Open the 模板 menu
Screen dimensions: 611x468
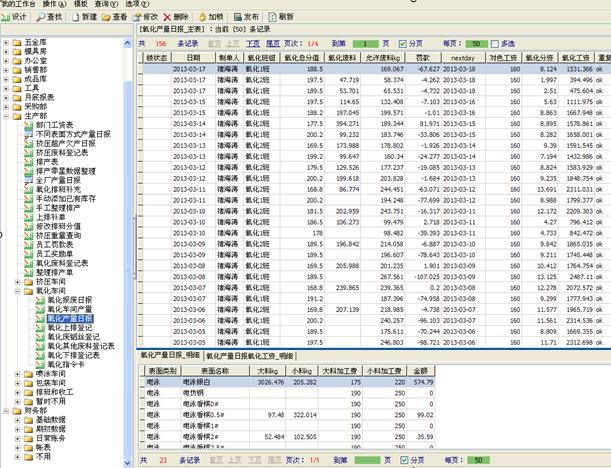pyautogui.click(x=80, y=5)
